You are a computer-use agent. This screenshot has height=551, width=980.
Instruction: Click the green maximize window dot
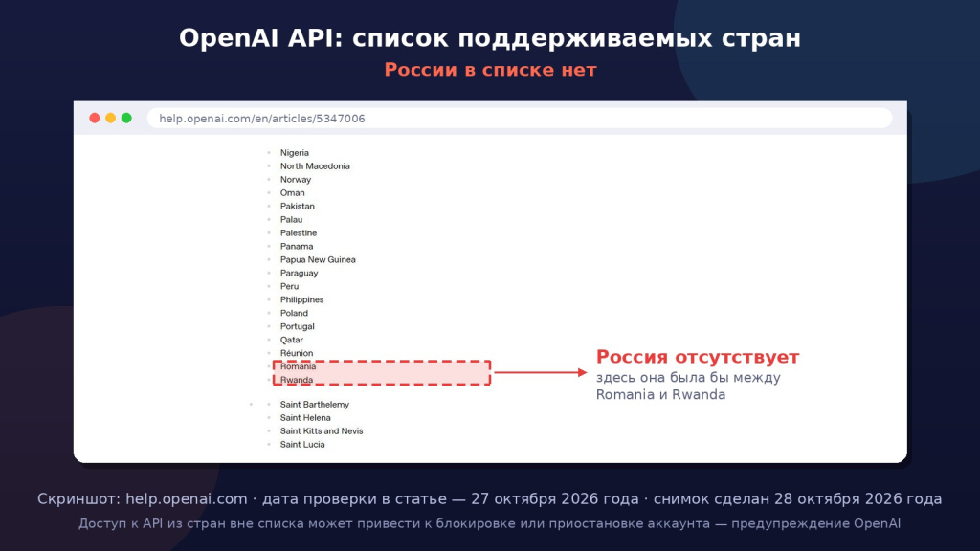point(127,118)
